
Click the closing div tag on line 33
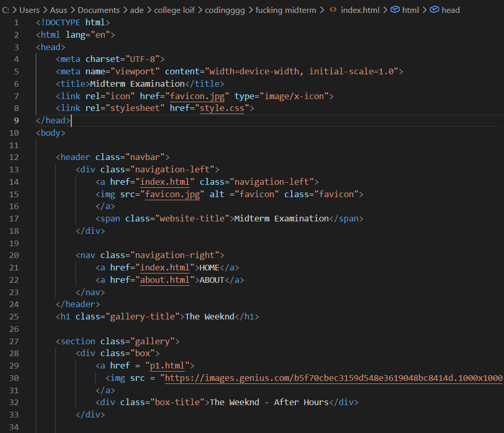click(x=90, y=415)
